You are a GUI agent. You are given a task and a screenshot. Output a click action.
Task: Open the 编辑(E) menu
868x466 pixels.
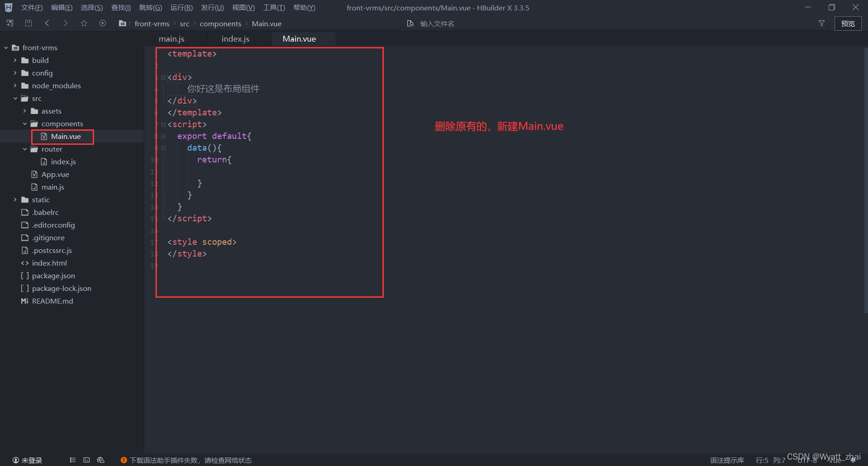click(x=61, y=8)
